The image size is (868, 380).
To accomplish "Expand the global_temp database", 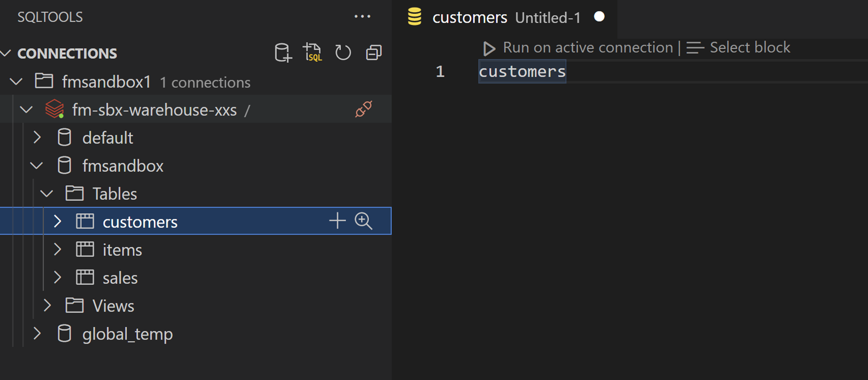I will (37, 333).
